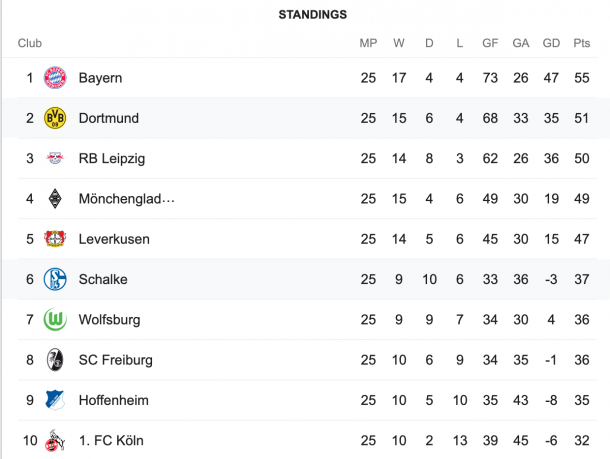
Task: Click the Dortmund BVB logo
Action: click(55, 118)
